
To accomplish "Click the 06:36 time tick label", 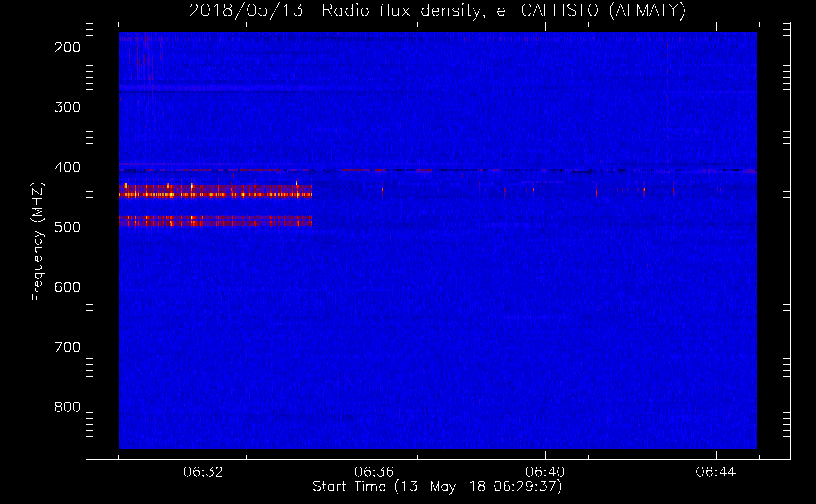I will click(374, 472).
